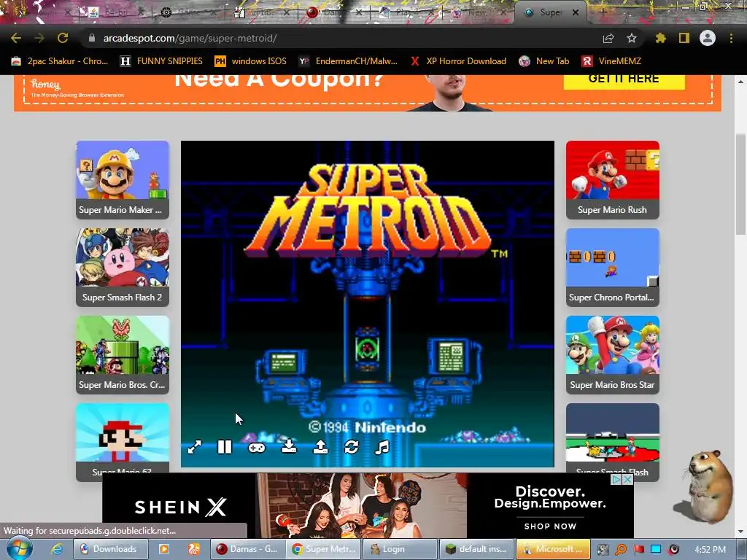Switch to the Login taskbar window
Image resolution: width=747 pixels, height=560 pixels.
(x=400, y=549)
